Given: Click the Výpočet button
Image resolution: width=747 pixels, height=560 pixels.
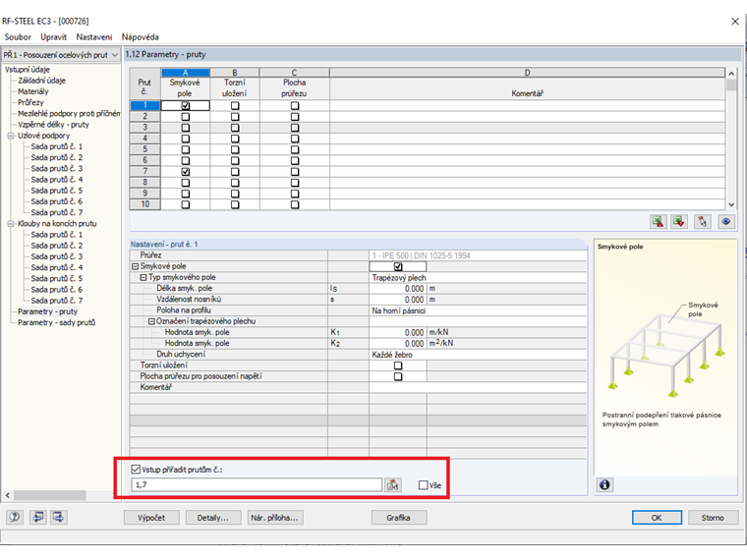Looking at the screenshot, I should (151, 518).
